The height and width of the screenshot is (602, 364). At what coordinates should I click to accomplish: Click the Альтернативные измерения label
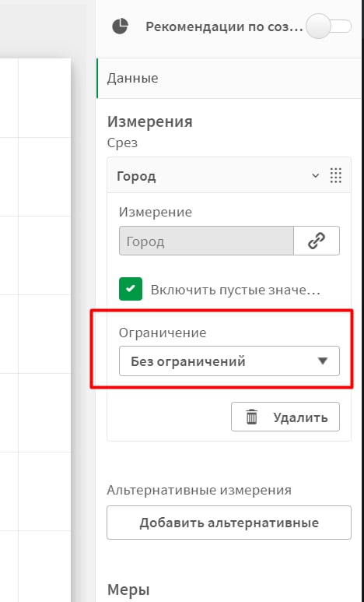click(x=199, y=490)
